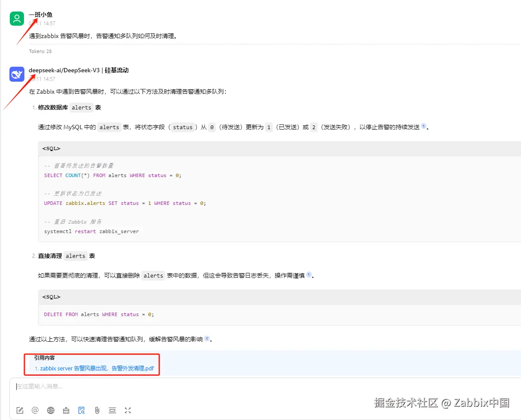Click citation marker after 告警风暴的影响

(x=207, y=338)
